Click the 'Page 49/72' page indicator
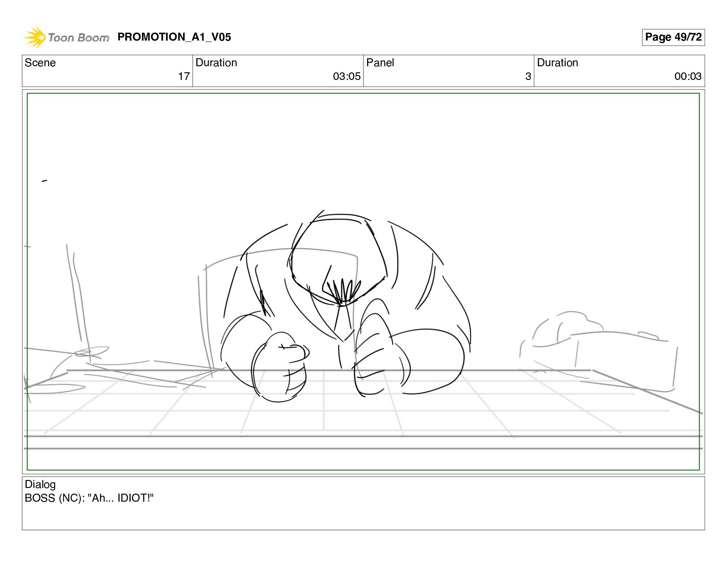728x563 pixels. point(673,37)
